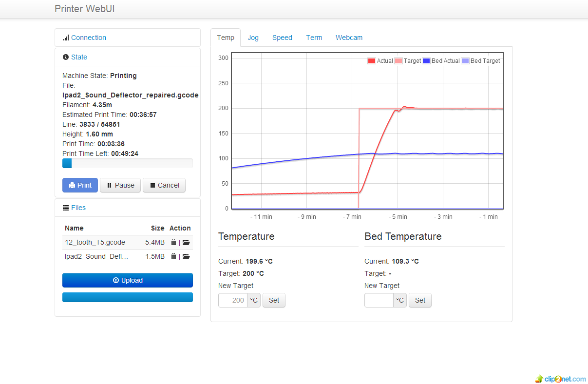Screen dimensions: 588x384
Task: Open Ipad2_Sound_Defl file via folder icon
Action: click(x=186, y=256)
